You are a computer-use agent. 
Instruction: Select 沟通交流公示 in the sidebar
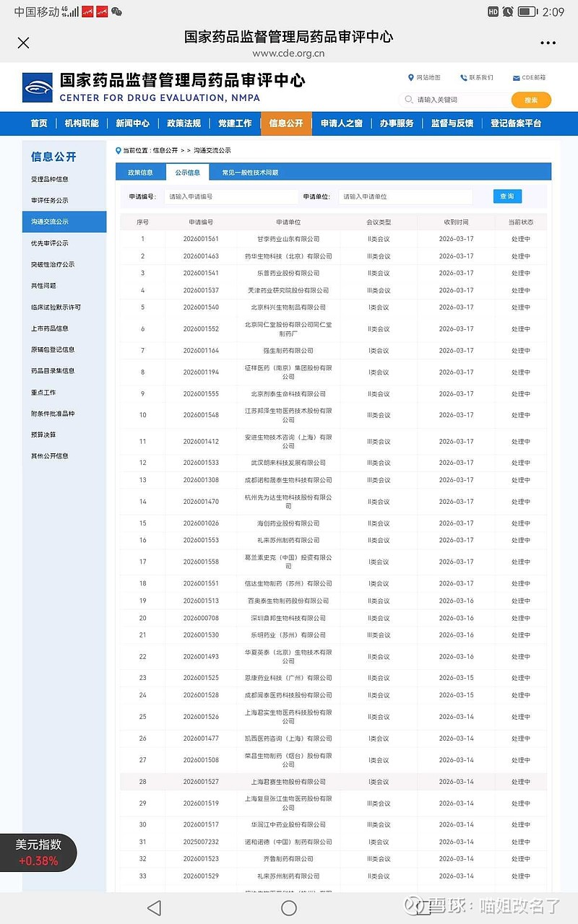(64, 222)
